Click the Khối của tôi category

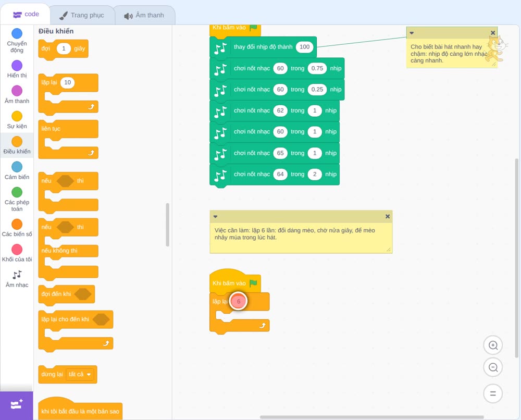pyautogui.click(x=17, y=253)
